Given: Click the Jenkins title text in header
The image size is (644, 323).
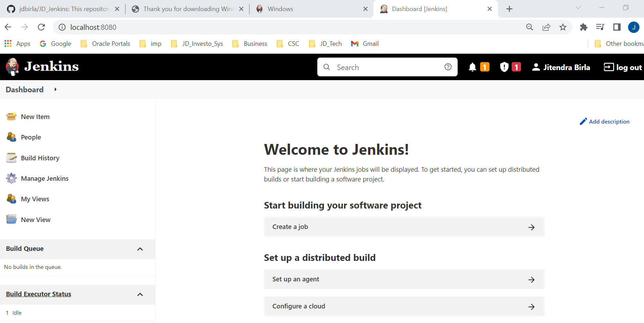Looking at the screenshot, I should [51, 66].
